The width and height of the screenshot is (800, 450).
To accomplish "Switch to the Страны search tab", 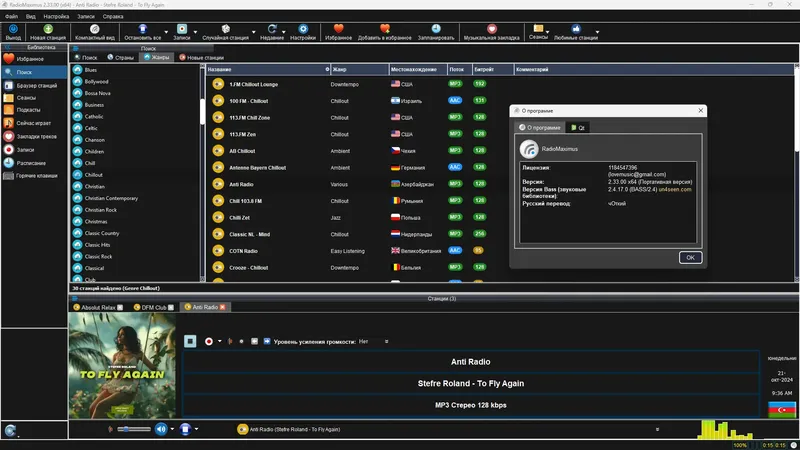I will pyautogui.click(x=120, y=58).
